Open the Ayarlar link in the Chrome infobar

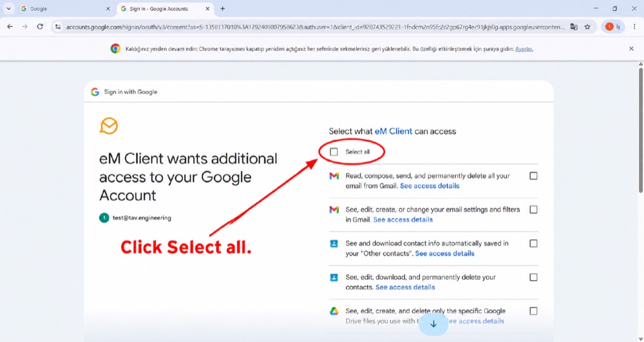coord(524,49)
